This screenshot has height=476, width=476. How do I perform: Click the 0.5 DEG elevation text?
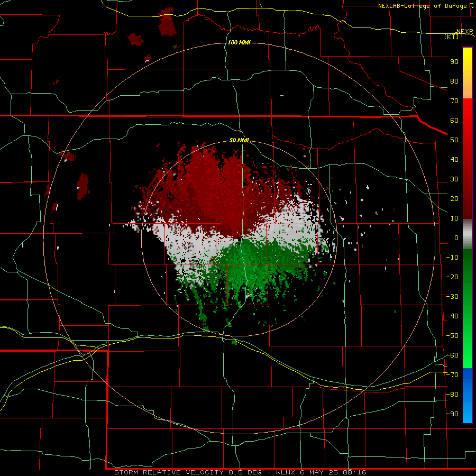pyautogui.click(x=245, y=472)
